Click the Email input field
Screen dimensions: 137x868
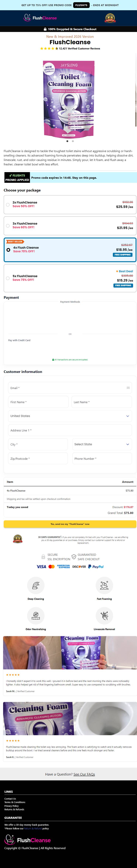pyautogui.click(x=70, y=388)
